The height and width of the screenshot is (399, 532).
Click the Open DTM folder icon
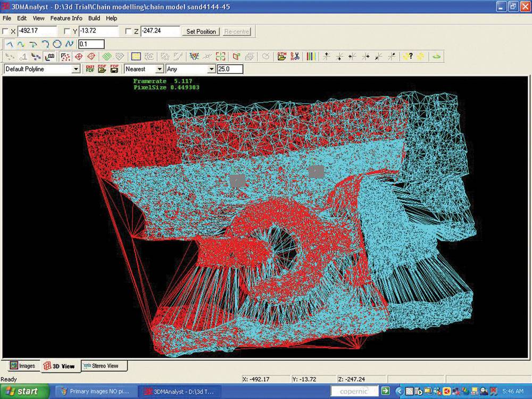point(281,56)
